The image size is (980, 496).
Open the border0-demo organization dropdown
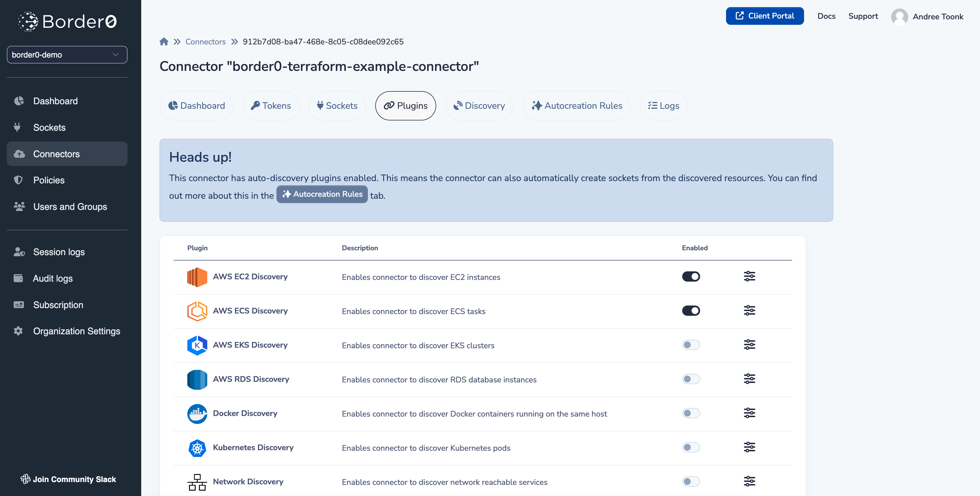[67, 55]
